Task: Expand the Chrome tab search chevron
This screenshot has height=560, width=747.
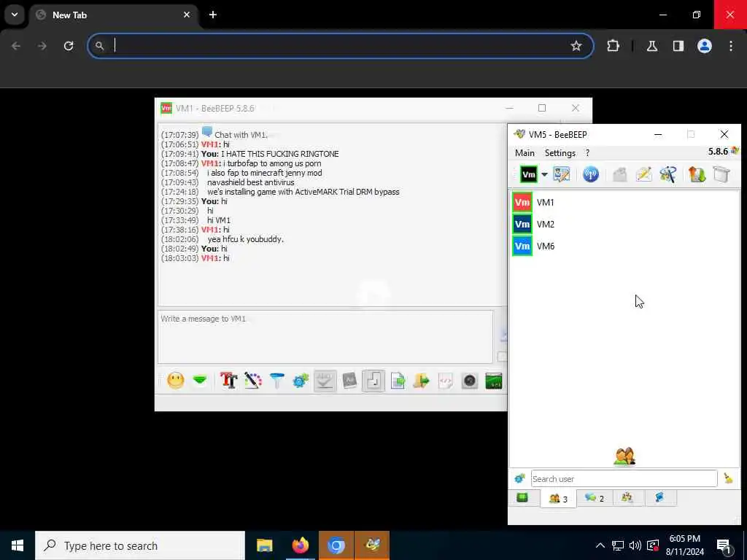Action: [x=15, y=15]
